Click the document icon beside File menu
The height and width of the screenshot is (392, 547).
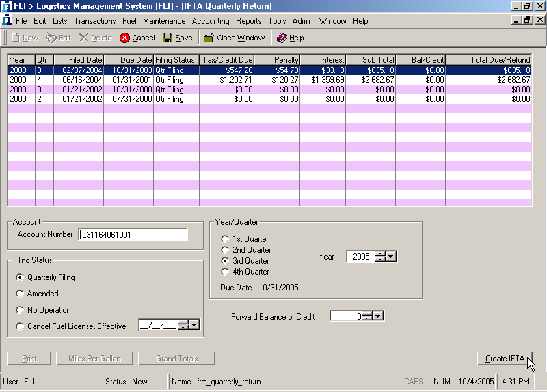pyautogui.click(x=7, y=20)
